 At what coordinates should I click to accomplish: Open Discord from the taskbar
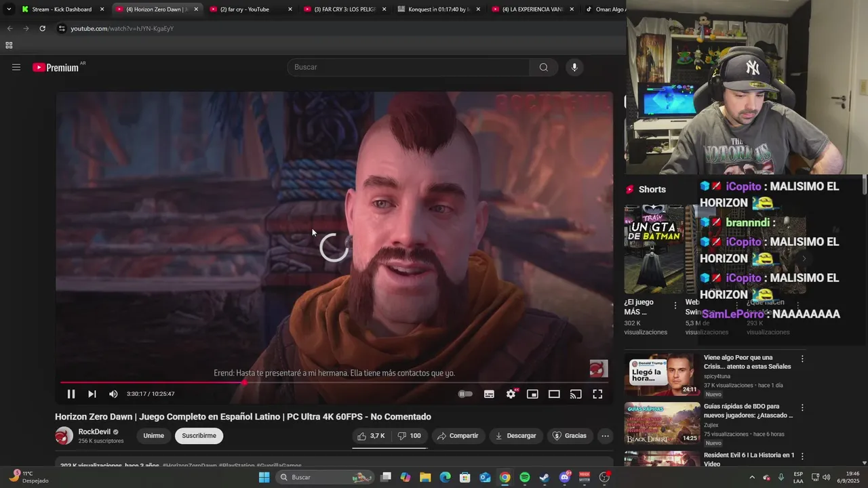click(x=565, y=477)
